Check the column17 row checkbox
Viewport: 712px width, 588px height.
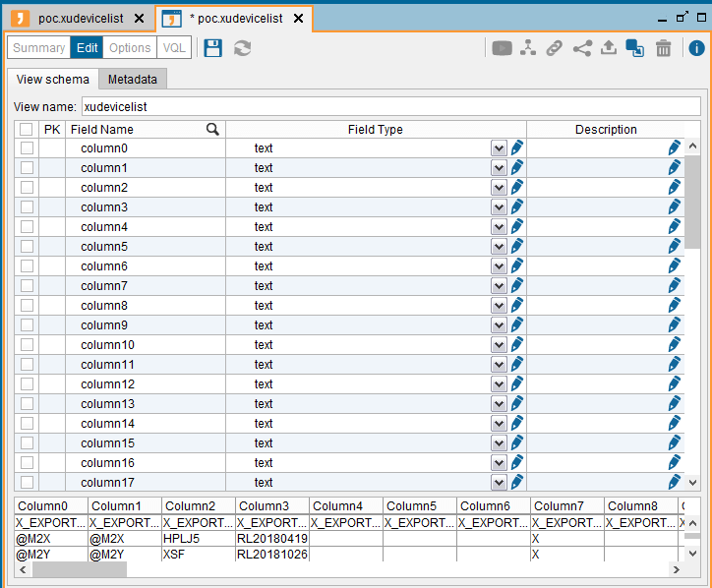click(x=27, y=482)
